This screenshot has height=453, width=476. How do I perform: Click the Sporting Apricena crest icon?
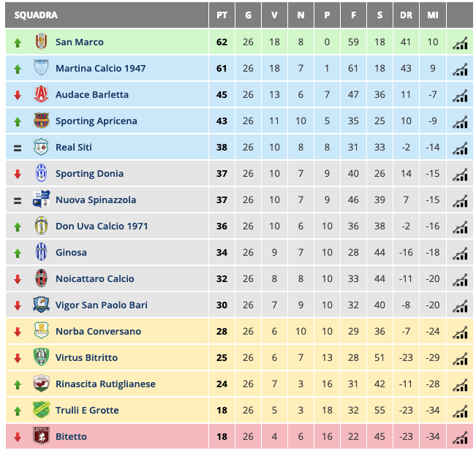pos(41,121)
